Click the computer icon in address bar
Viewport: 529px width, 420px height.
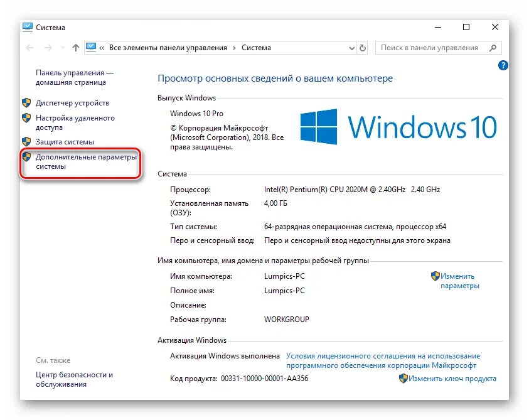tap(91, 47)
